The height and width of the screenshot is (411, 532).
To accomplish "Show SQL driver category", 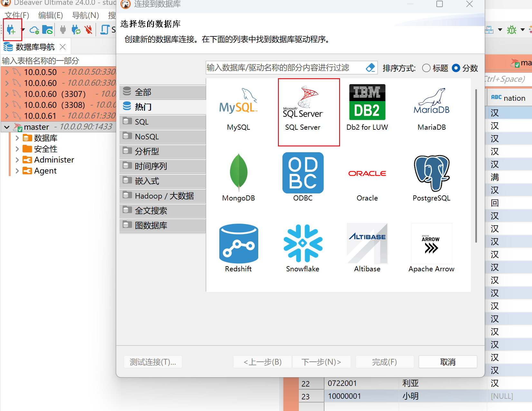I will click(x=163, y=122).
